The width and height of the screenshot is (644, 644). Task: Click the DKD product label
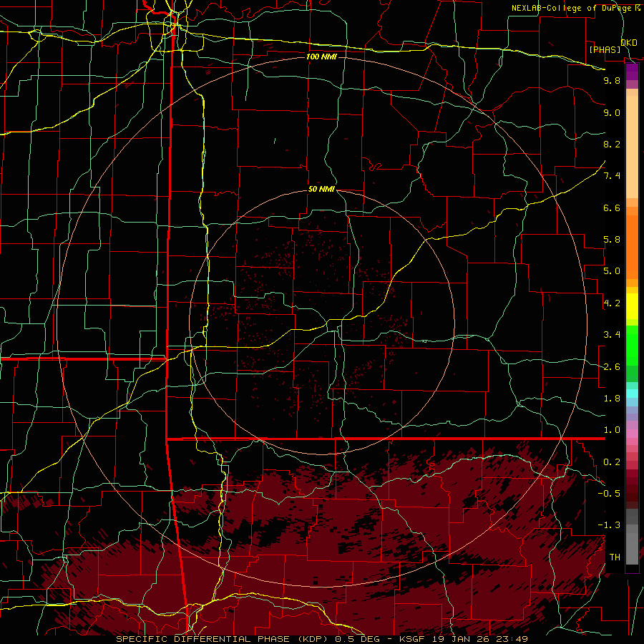(628, 42)
